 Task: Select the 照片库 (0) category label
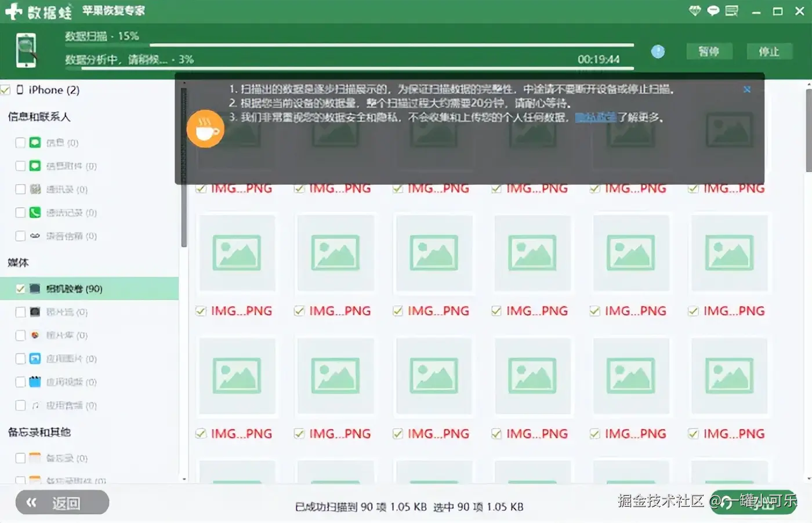coord(67,335)
